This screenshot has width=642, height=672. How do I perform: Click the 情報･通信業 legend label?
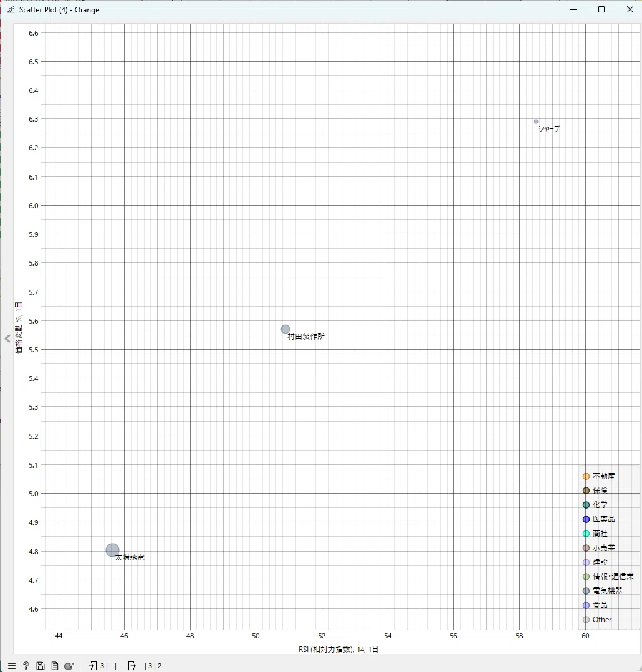(x=613, y=577)
